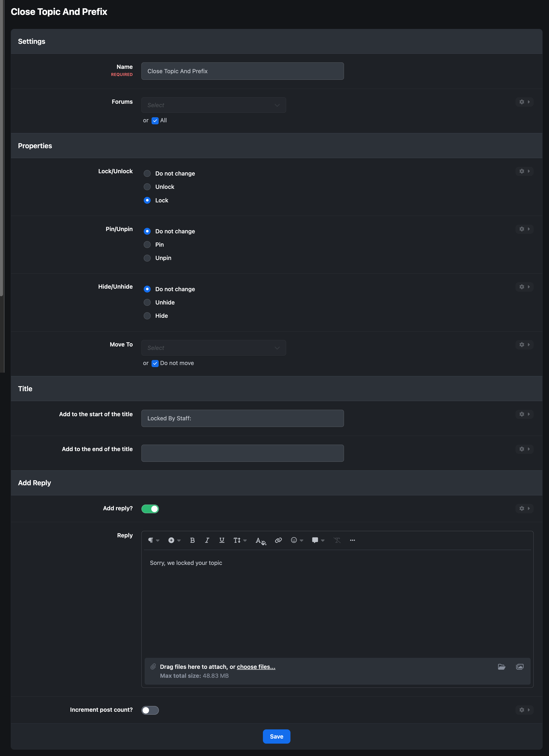Open gear options for end of title row

pyautogui.click(x=524, y=449)
